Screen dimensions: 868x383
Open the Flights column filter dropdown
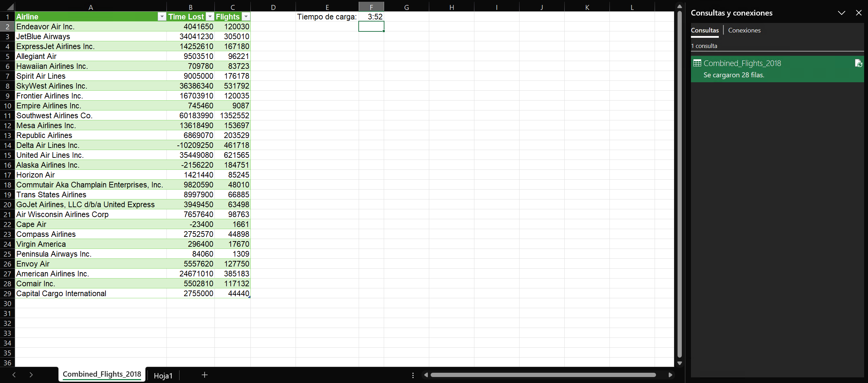[x=246, y=17]
